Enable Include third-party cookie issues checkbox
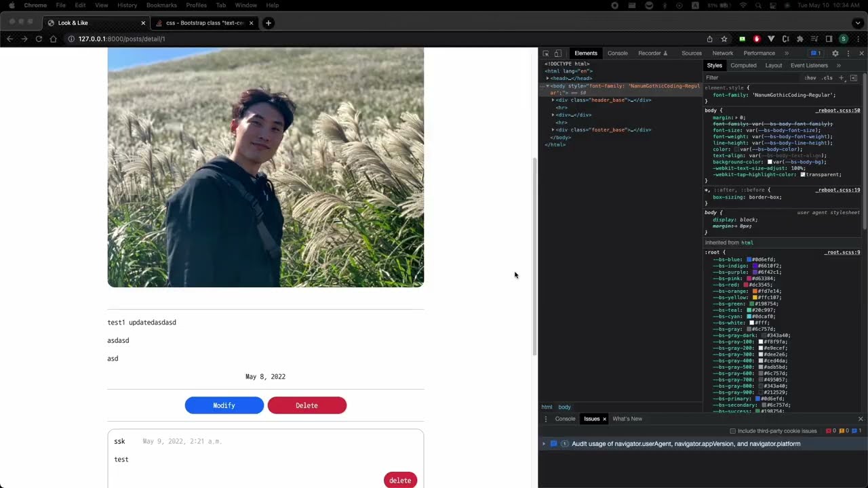This screenshot has width=868, height=488. pos(732,431)
